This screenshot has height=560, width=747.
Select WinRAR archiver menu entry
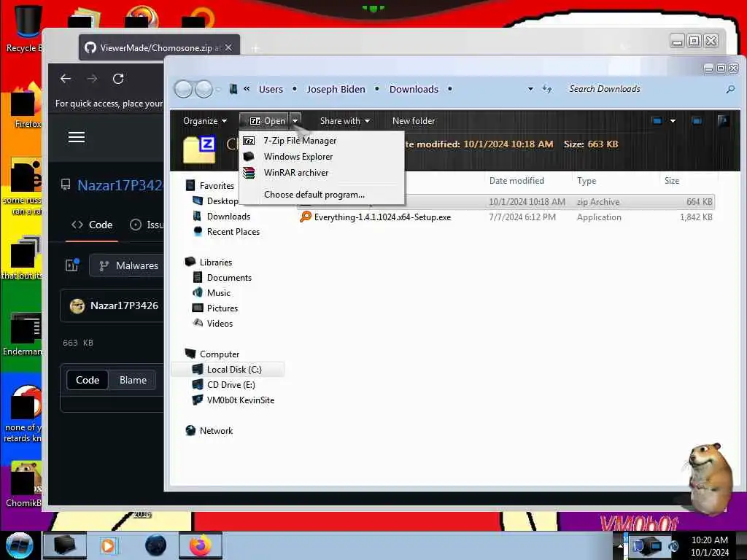click(x=296, y=173)
